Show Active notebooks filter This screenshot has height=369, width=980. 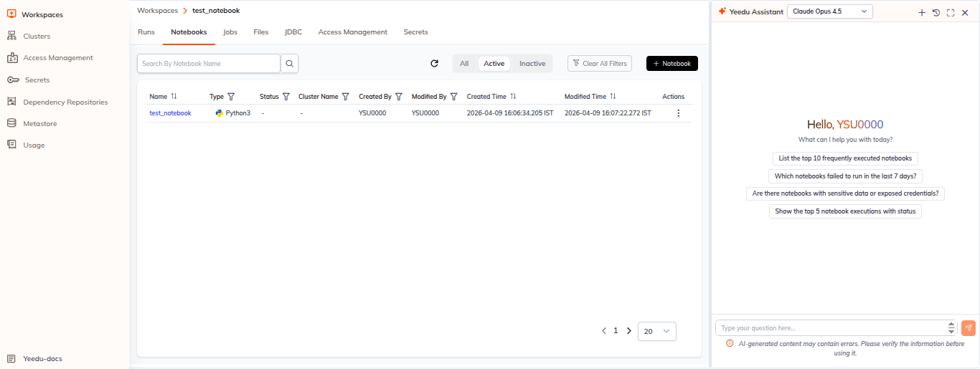click(494, 64)
